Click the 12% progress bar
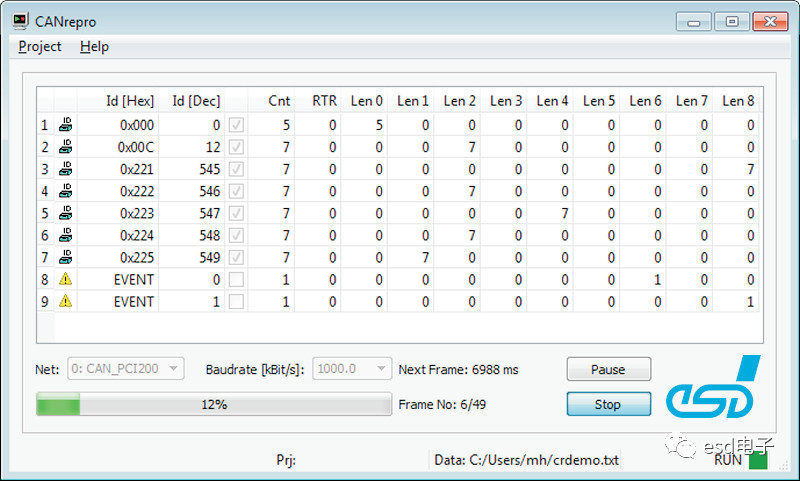This screenshot has height=481, width=800. tap(214, 404)
